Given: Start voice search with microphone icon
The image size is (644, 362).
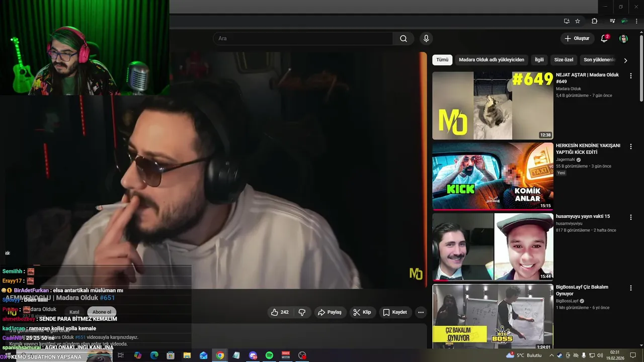Looking at the screenshot, I should coord(426,39).
